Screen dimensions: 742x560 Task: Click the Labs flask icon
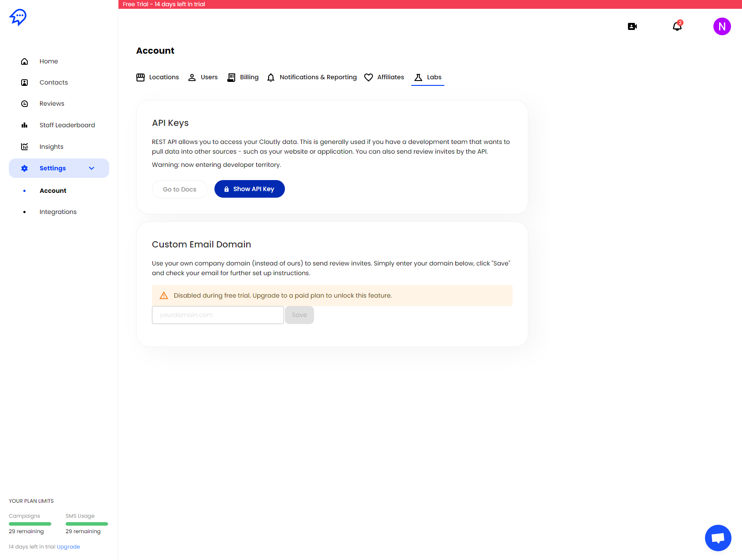point(418,77)
